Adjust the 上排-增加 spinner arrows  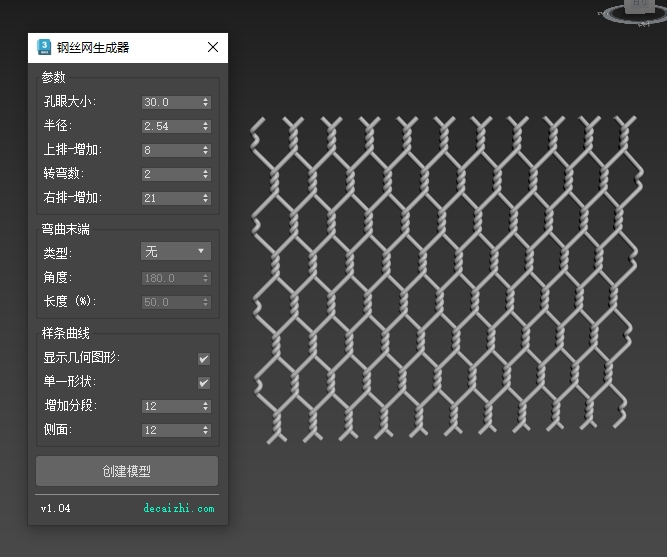pos(205,150)
